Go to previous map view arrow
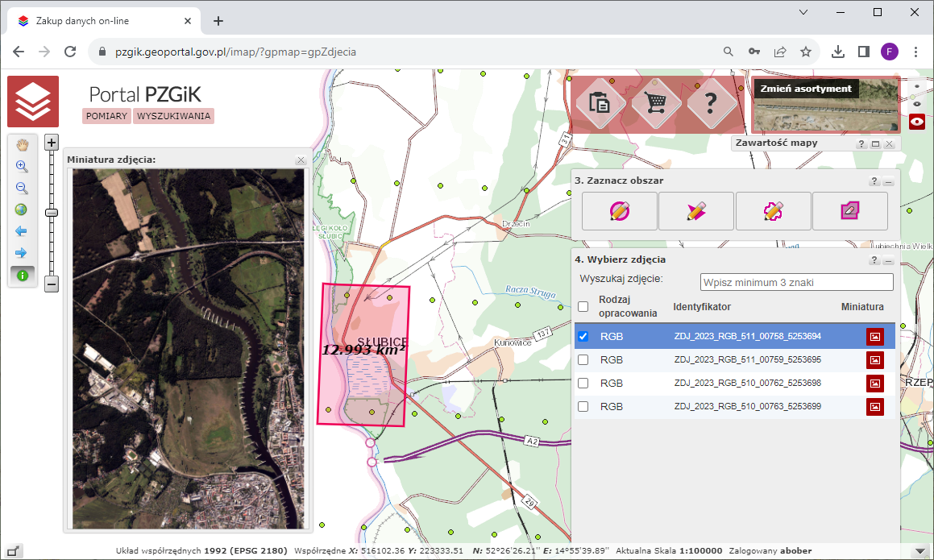934x560 pixels. [x=22, y=232]
